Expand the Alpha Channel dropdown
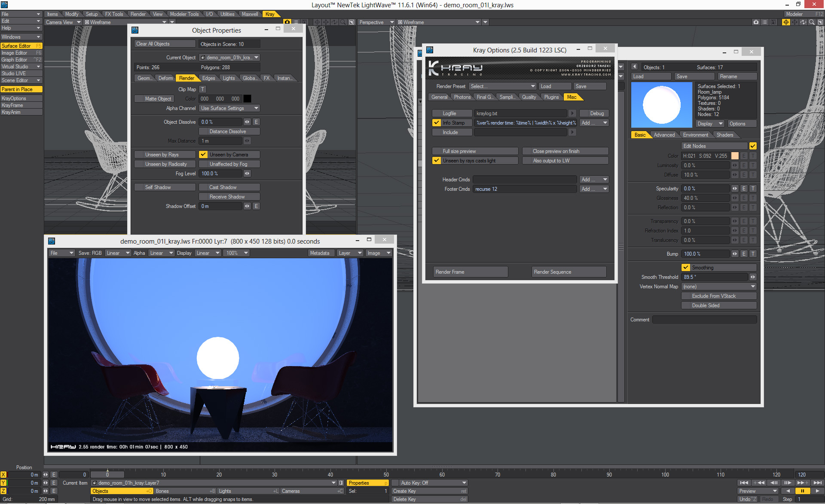Image resolution: width=825 pixels, height=504 pixels. point(229,108)
